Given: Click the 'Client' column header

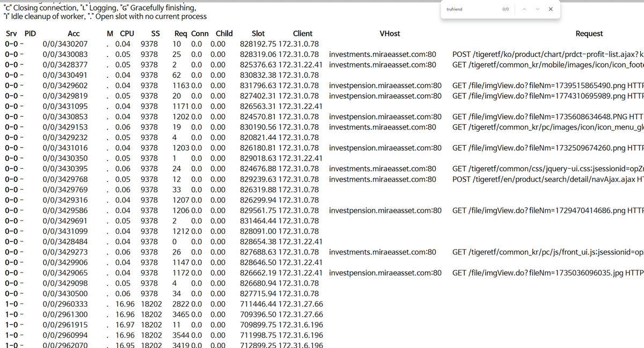Looking at the screenshot, I should click(x=303, y=33).
